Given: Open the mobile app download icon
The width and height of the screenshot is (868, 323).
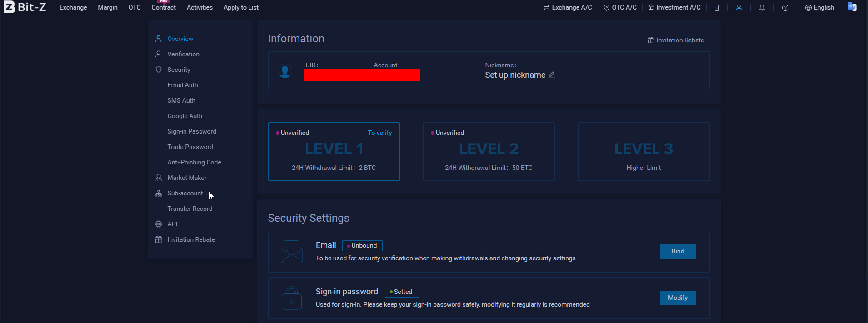Looking at the screenshot, I should (x=717, y=8).
